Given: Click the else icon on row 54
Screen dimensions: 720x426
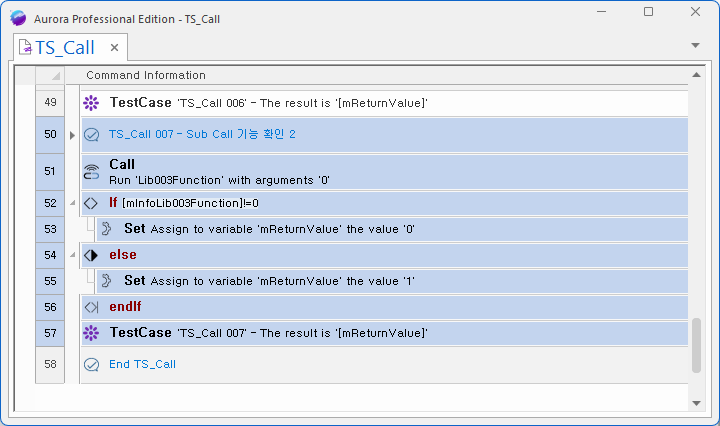Looking at the screenshot, I should pyautogui.click(x=91, y=255).
